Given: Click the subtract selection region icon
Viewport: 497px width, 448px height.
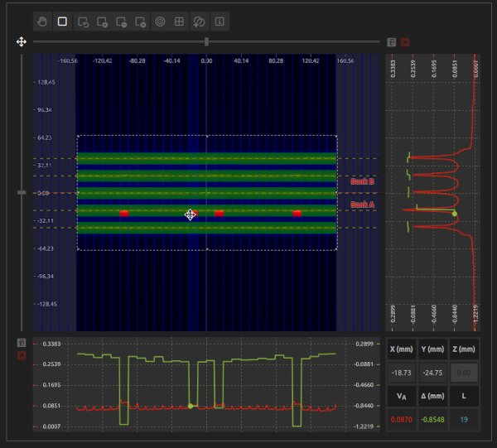Looking at the screenshot, I should pos(122,22).
